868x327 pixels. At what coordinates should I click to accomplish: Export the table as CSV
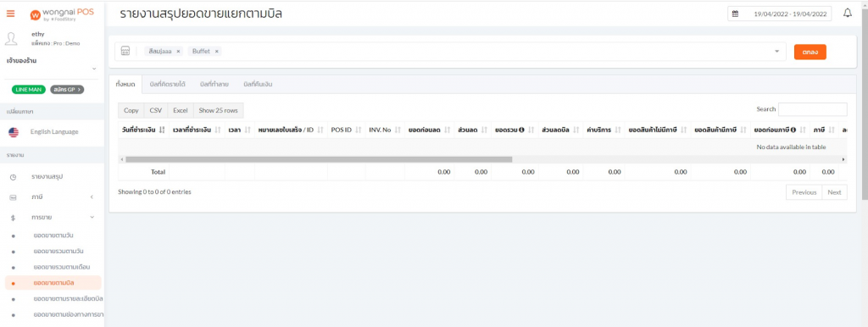(156, 110)
